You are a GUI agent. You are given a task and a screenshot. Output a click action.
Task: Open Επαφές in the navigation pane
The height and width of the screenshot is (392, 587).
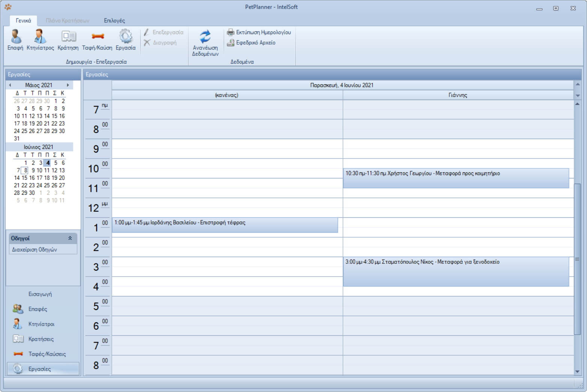38,309
